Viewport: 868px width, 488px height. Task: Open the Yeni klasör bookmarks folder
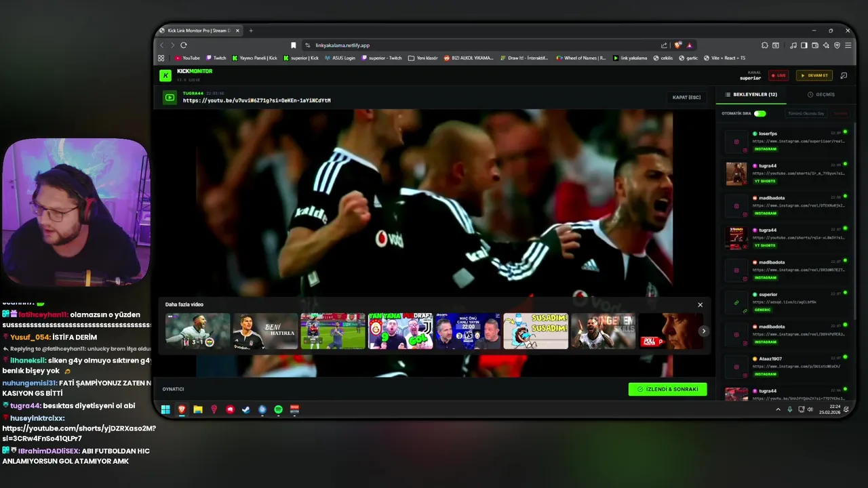(422, 58)
